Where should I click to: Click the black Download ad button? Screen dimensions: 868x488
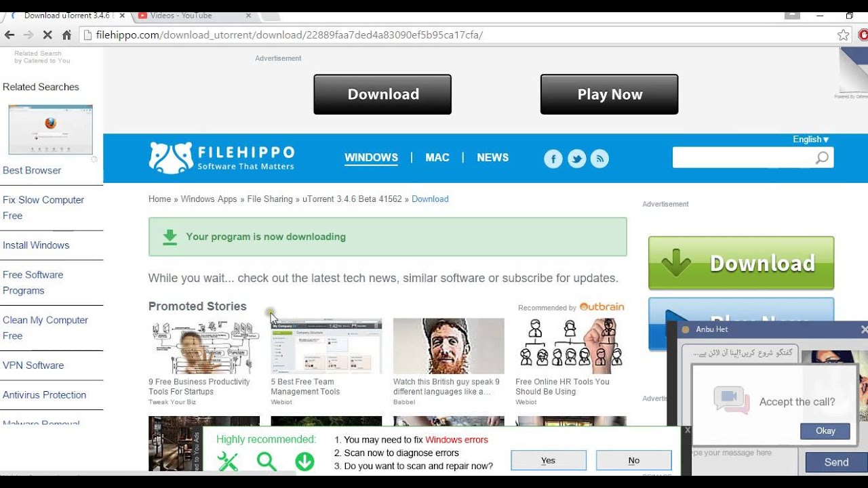(382, 94)
